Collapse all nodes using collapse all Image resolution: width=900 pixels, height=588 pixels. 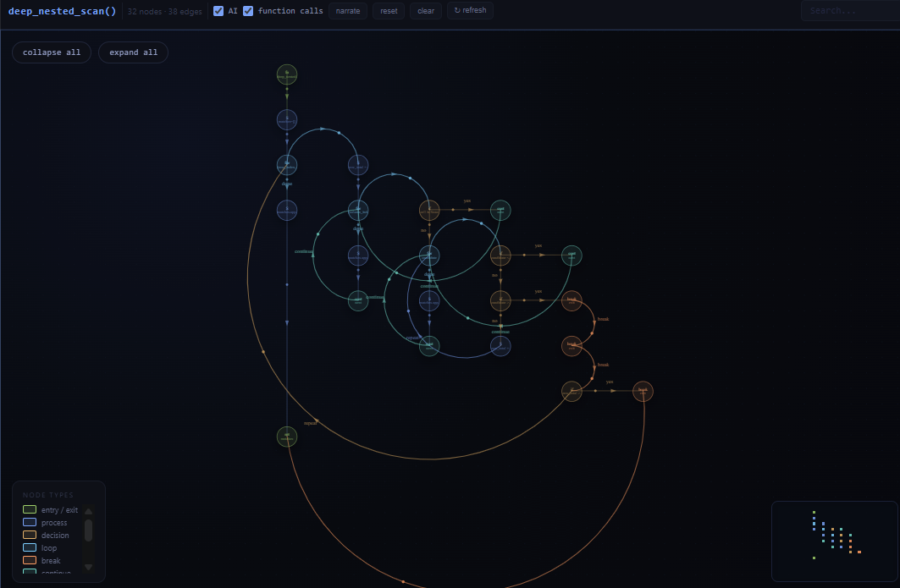click(51, 52)
